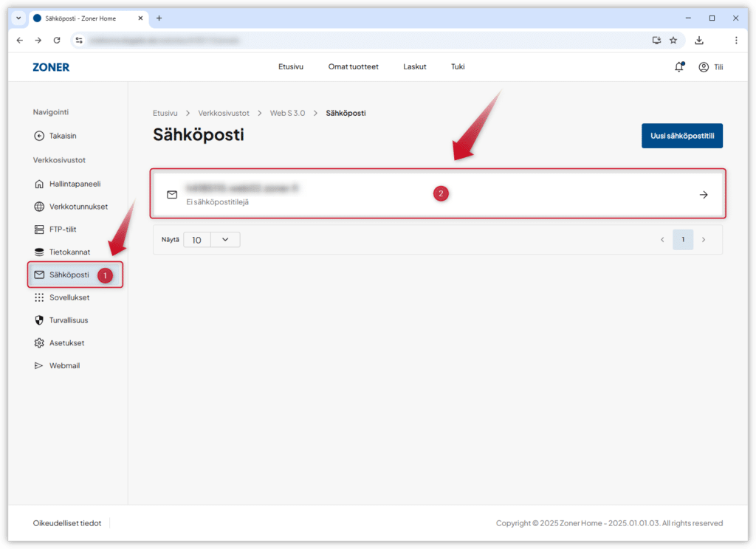The height and width of the screenshot is (549, 756).
Task: Select page 1 in the pagination control
Action: pos(683,239)
